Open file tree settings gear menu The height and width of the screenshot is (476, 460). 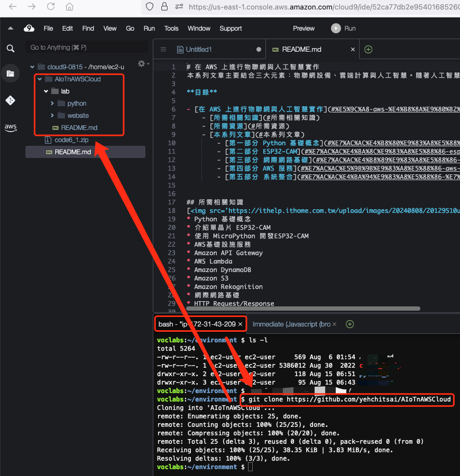click(x=143, y=64)
